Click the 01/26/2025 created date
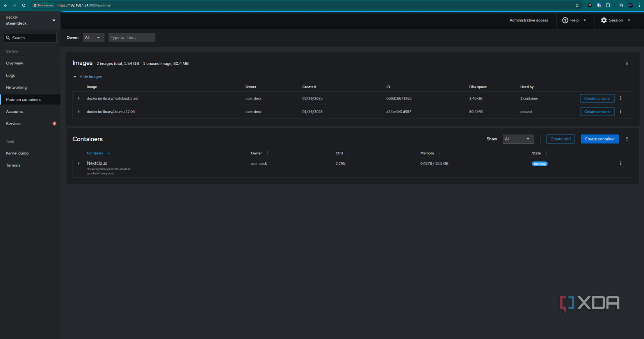This screenshot has width=644, height=339. tap(312, 112)
